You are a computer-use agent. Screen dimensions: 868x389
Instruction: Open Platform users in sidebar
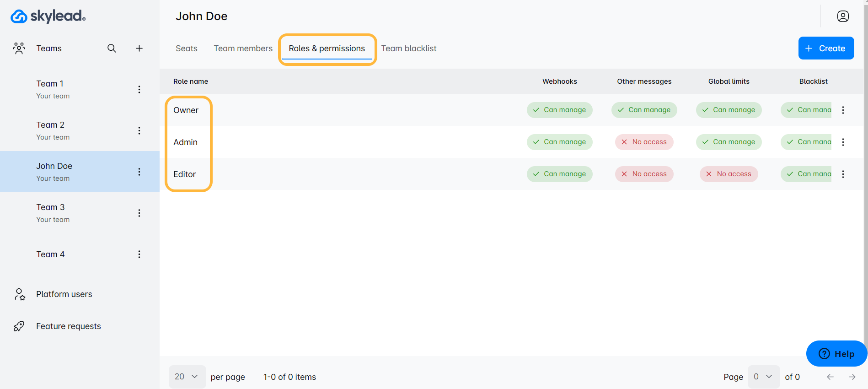coord(64,294)
